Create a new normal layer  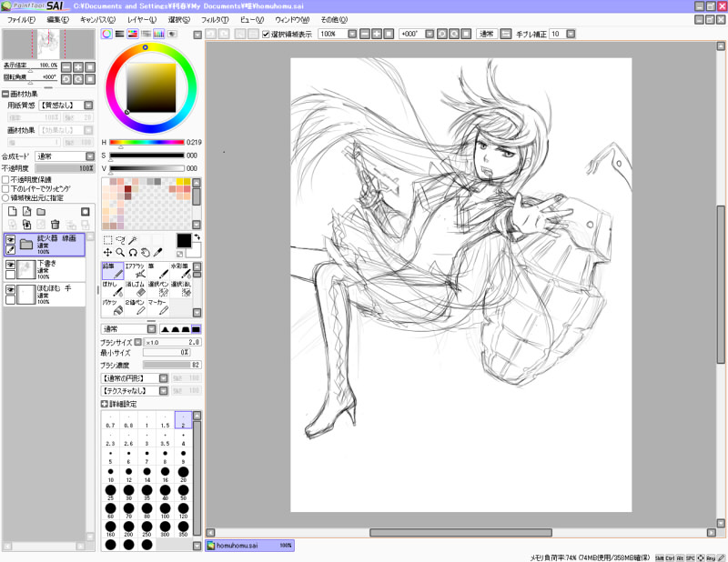coord(13,212)
